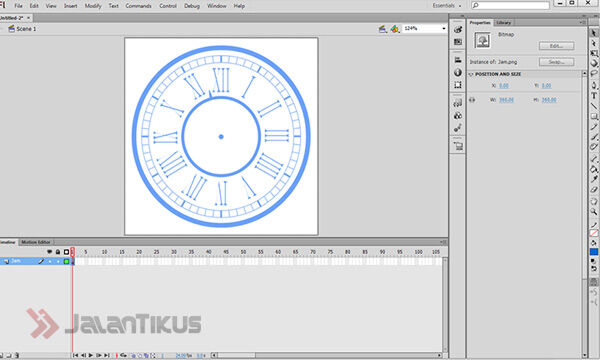
Task: Click the Edit Symbols icon above stage
Action: (395, 29)
